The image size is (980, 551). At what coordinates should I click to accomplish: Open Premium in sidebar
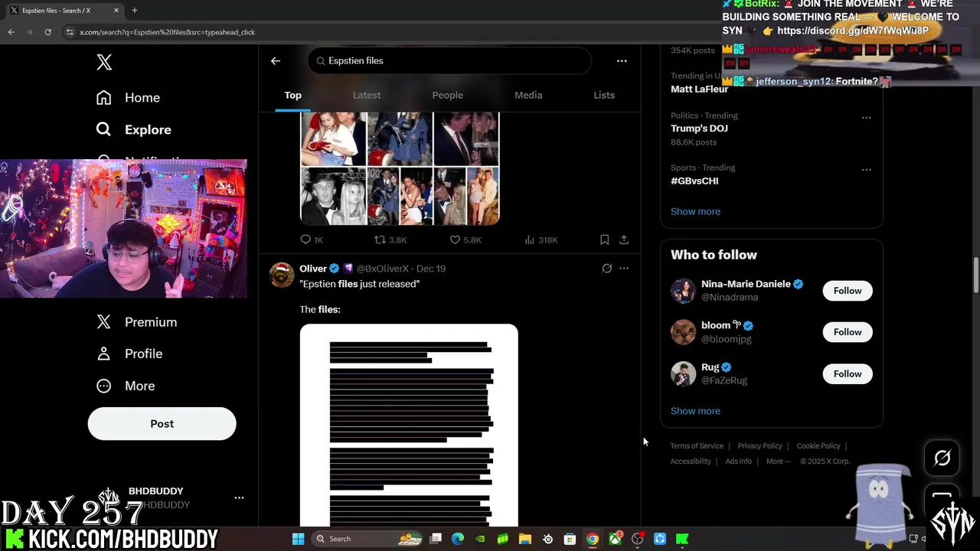(x=136, y=322)
